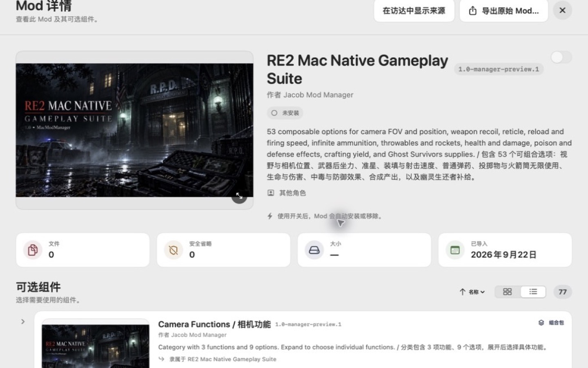The height and width of the screenshot is (368, 588).
Task: Click the 2026年9月22日 import date
Action: [x=503, y=255]
